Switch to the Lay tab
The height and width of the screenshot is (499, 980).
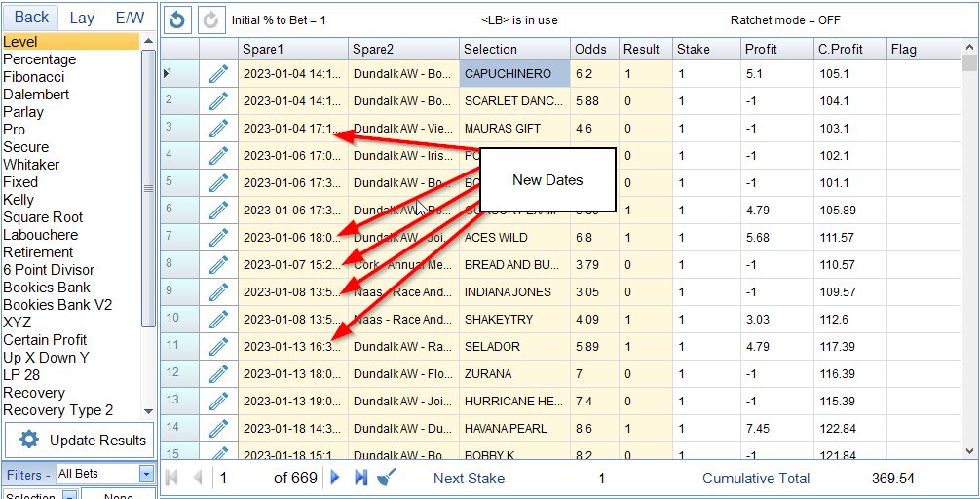pyautogui.click(x=82, y=18)
